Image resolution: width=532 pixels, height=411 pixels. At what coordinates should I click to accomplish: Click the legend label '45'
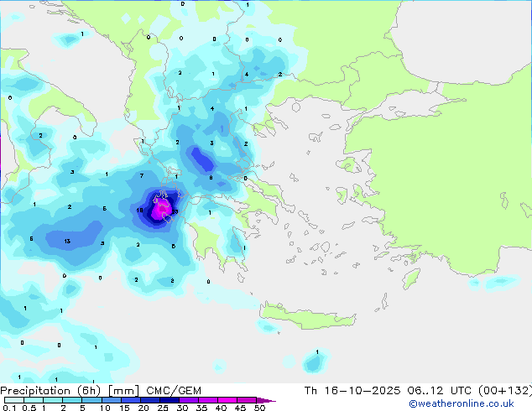tap(241, 408)
